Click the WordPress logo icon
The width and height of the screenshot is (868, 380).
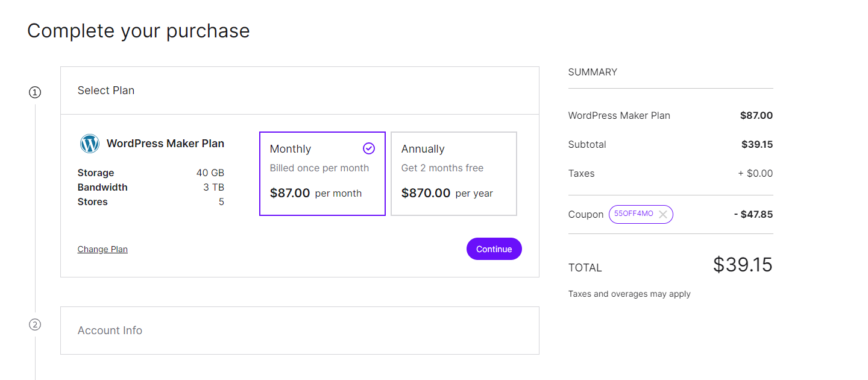(x=90, y=144)
